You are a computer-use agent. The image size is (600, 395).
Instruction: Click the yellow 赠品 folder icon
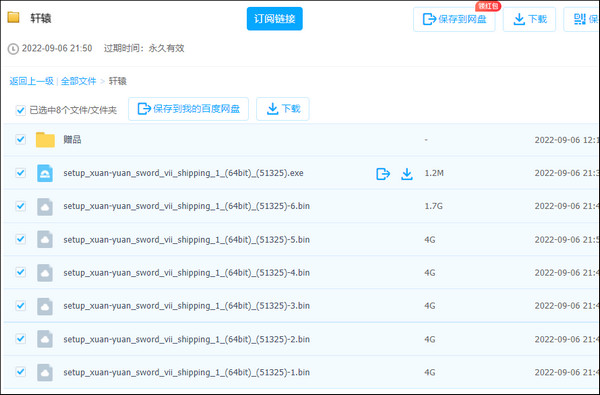[x=45, y=140]
